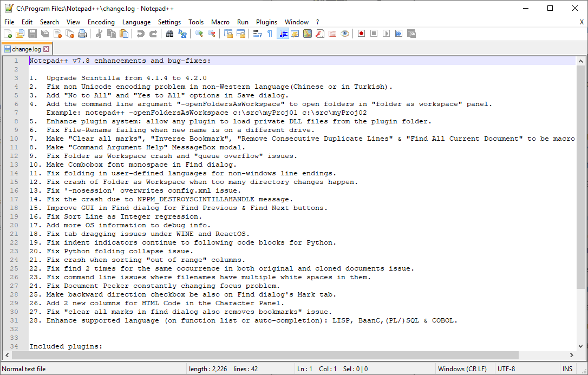Open the Tools menu
Image resolution: width=588 pixels, height=375 pixels.
[x=196, y=22]
